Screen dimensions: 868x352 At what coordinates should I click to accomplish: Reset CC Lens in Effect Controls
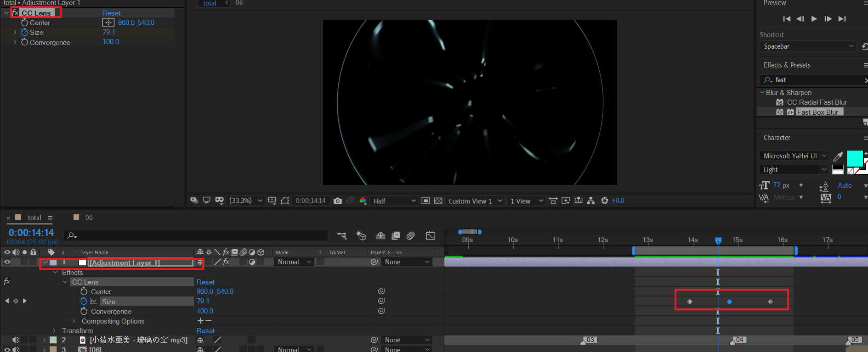(111, 13)
